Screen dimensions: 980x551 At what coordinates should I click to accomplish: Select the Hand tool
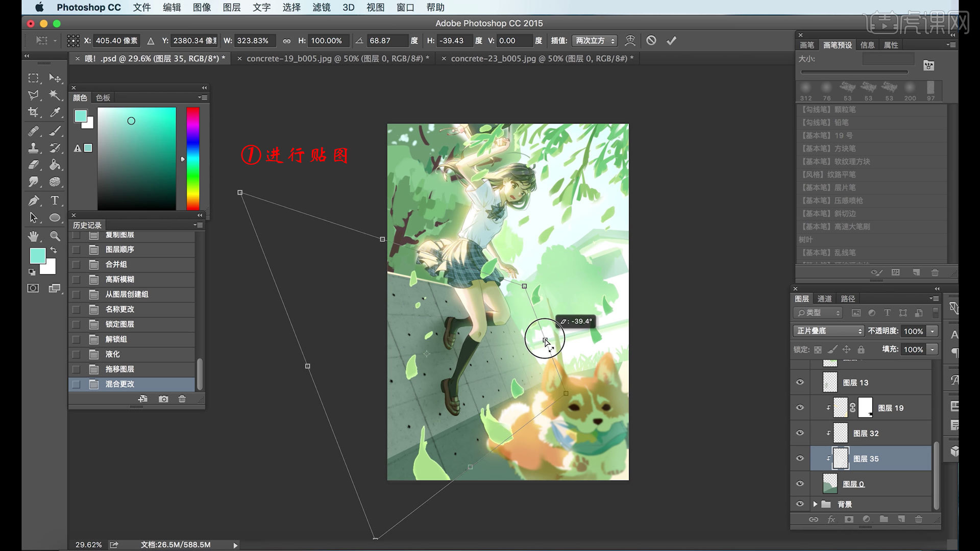[34, 236]
